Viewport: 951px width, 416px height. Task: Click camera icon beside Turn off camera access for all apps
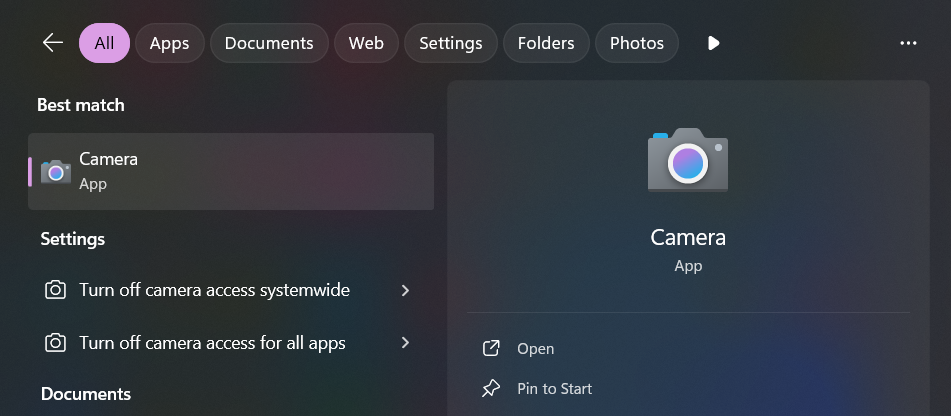tap(55, 343)
